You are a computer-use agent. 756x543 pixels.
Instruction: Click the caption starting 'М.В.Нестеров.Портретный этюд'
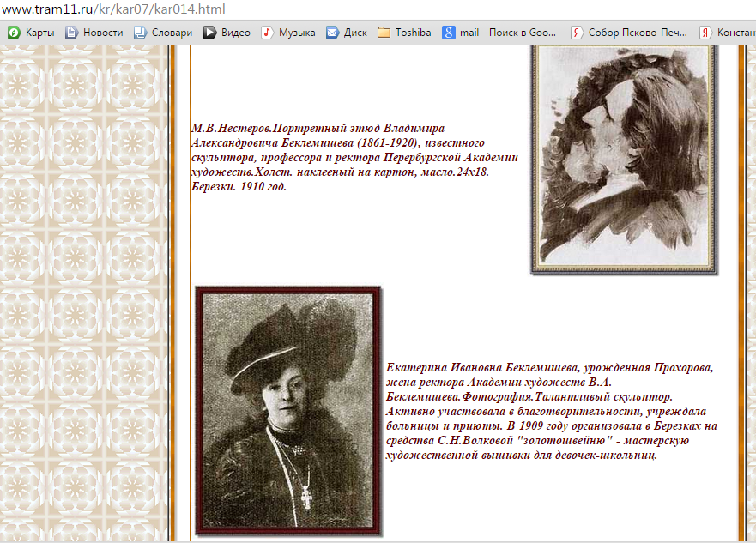point(354,157)
